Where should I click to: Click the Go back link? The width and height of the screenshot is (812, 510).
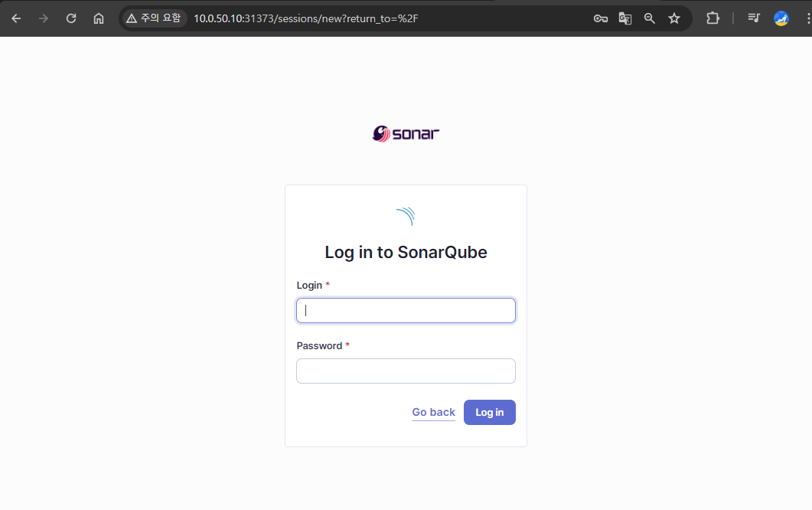[433, 413]
